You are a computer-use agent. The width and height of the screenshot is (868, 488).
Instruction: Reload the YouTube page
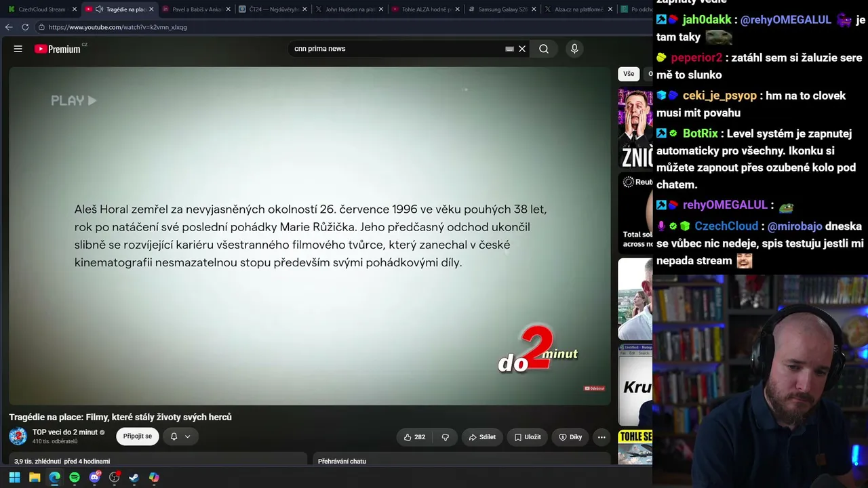pos(25,27)
